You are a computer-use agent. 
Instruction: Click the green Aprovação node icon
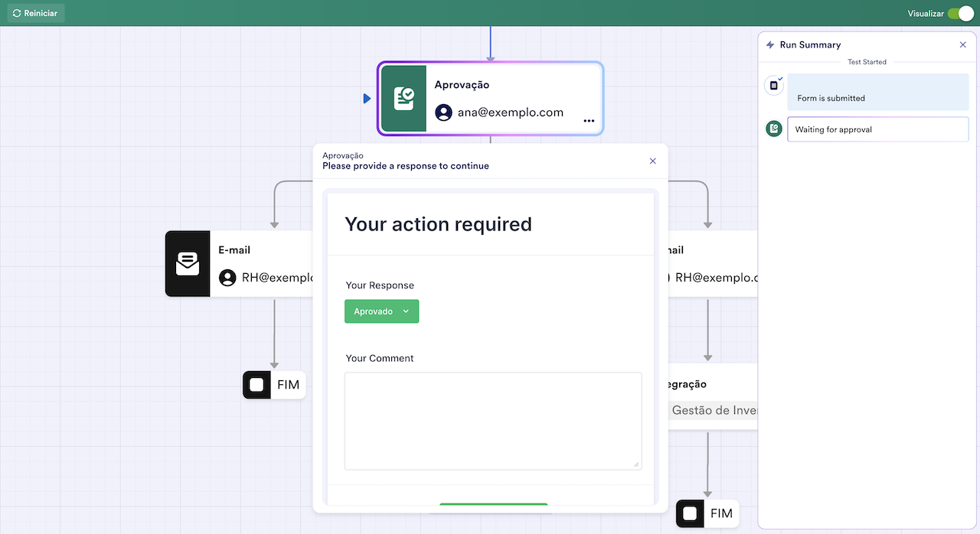(x=403, y=99)
